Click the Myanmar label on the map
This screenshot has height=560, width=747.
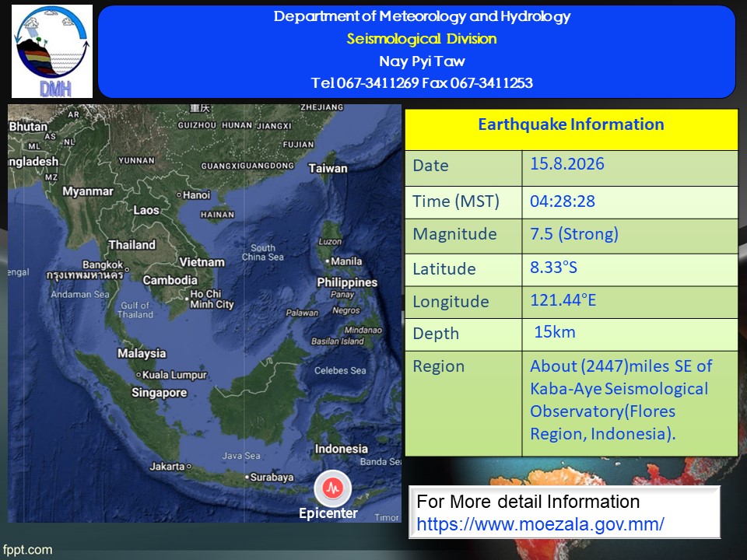coord(88,191)
